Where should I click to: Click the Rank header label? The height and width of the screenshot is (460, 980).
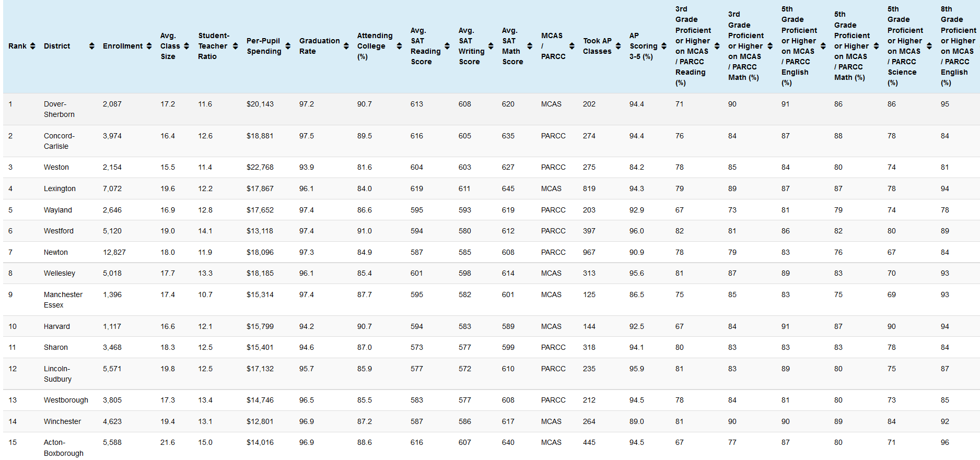17,46
